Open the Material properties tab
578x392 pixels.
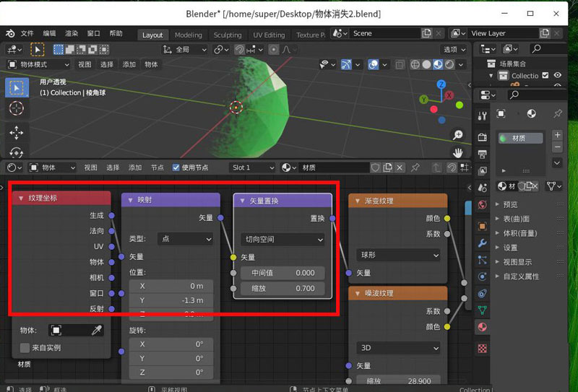click(483, 327)
